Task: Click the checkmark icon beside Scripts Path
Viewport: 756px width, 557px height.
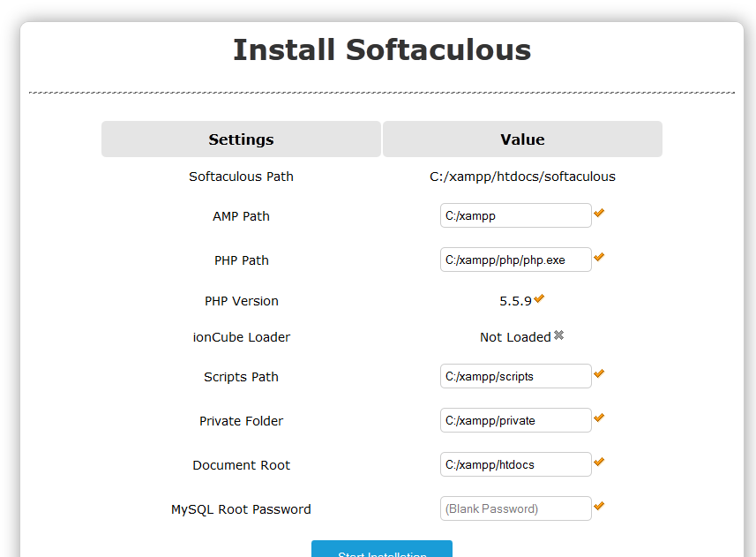Action: pos(599,373)
